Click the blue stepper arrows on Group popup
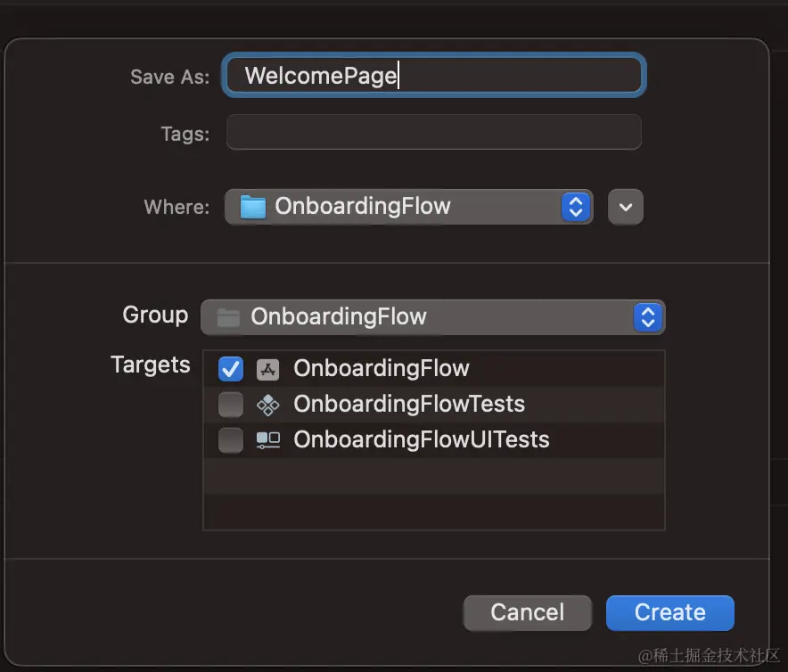 pyautogui.click(x=648, y=316)
